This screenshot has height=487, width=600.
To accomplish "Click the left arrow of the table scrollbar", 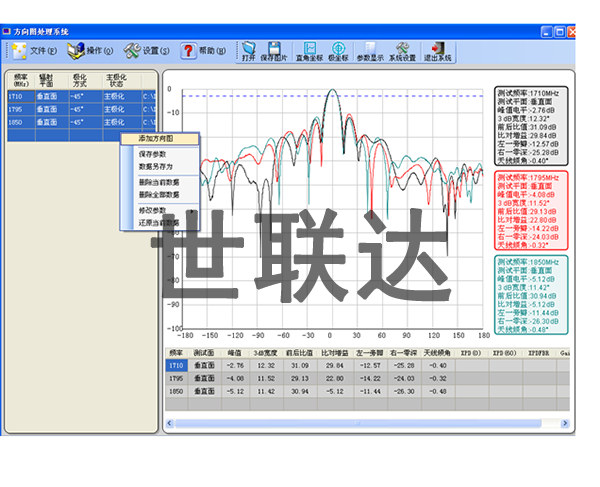I will 170,423.
